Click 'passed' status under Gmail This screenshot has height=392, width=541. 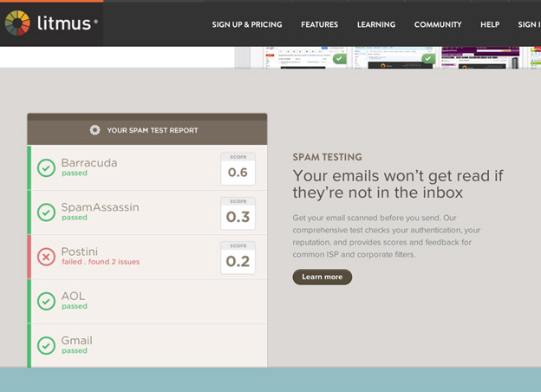pyautogui.click(x=75, y=350)
